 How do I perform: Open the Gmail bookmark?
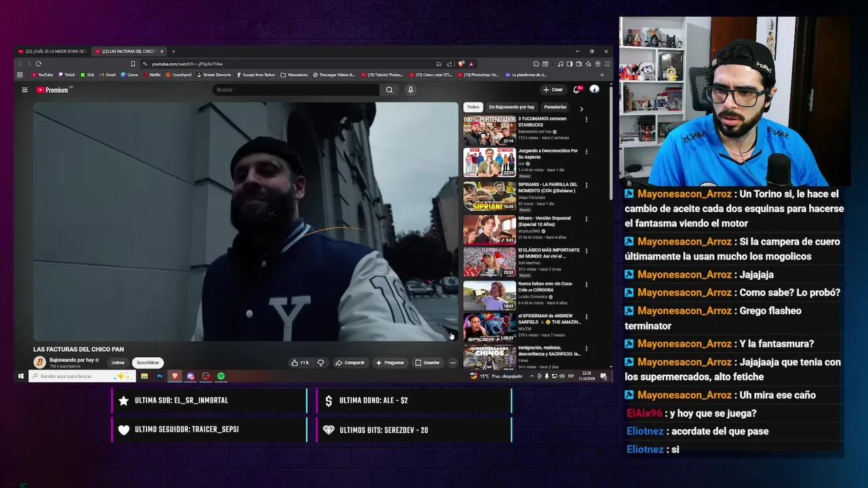[x=107, y=75]
